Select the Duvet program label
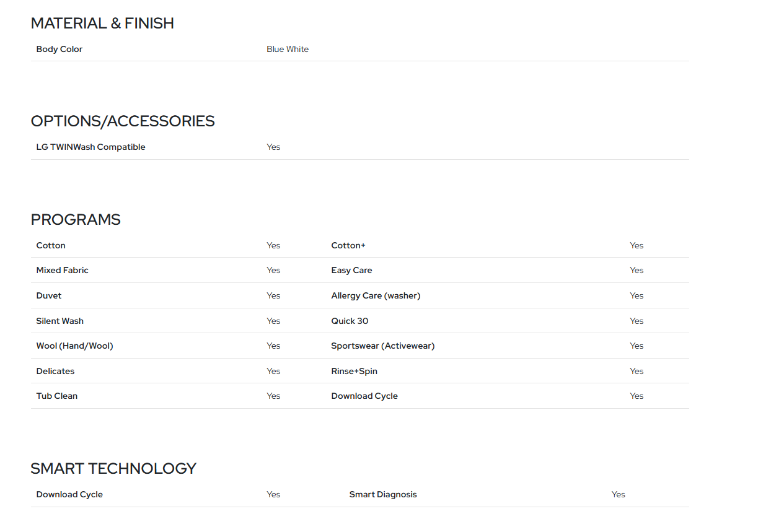Viewport: 758px width, 532px height. coord(49,295)
